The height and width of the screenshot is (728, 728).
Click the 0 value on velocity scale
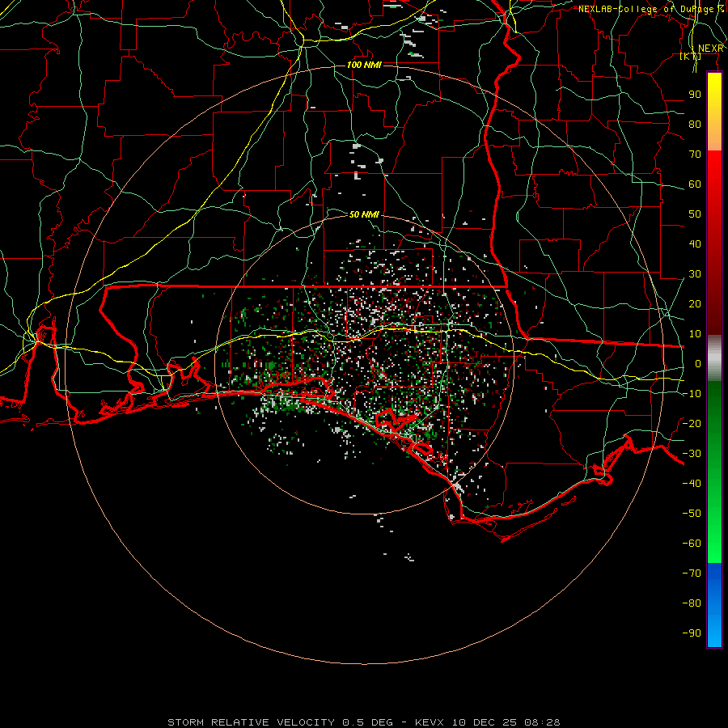pyautogui.click(x=698, y=363)
